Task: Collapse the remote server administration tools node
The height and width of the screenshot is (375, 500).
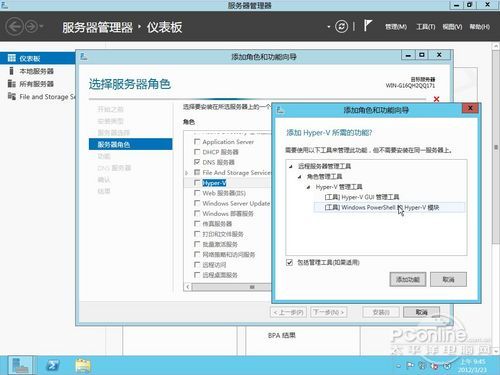Action: (291, 166)
